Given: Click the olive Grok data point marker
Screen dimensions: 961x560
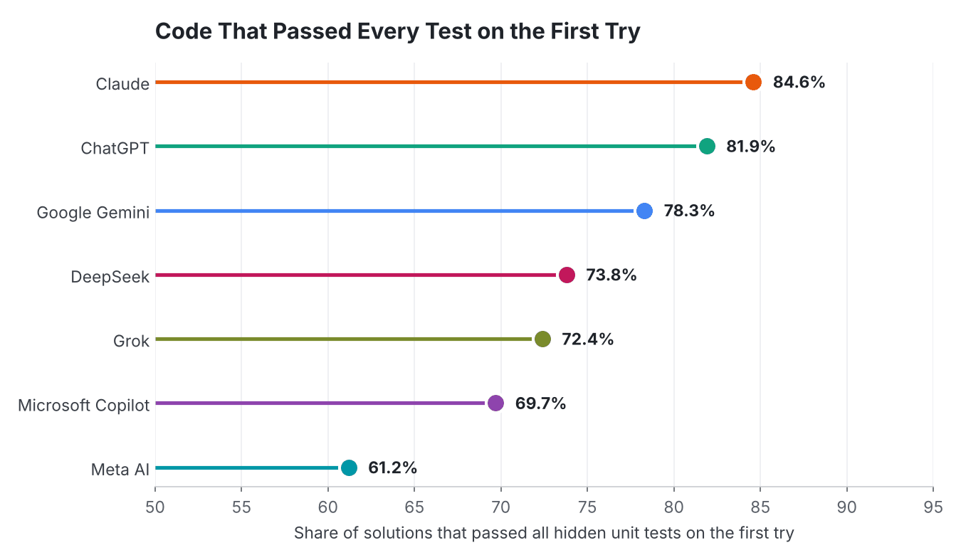Looking at the screenshot, I should pyautogui.click(x=542, y=339).
